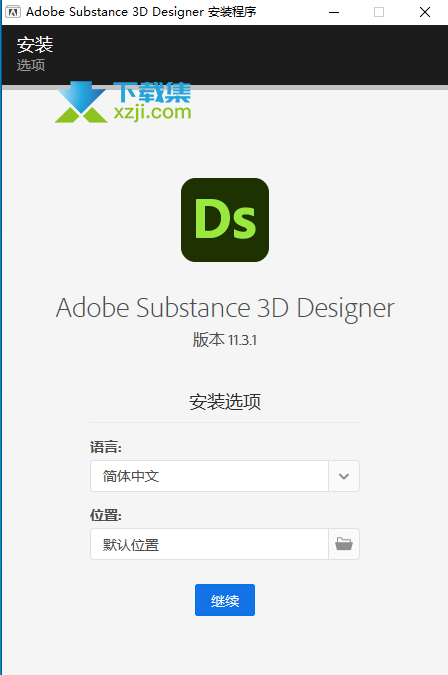Click the 语言 field label
This screenshot has width=448, height=675.
[x=106, y=447]
